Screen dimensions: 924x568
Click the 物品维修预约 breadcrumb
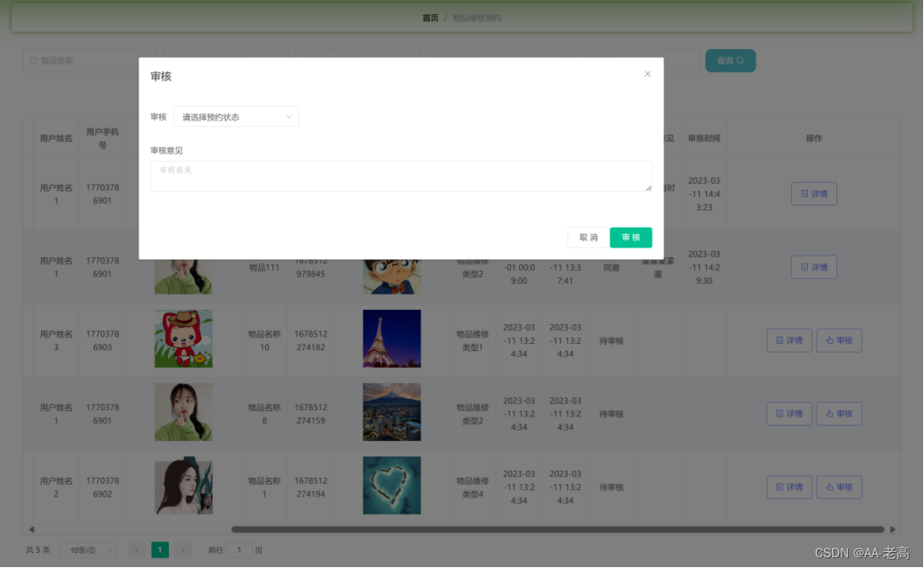coord(476,18)
